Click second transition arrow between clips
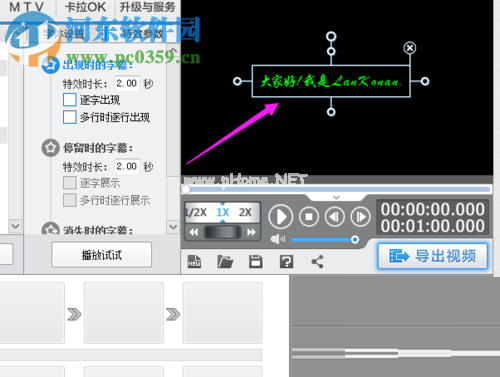500x377 pixels. coord(173,314)
